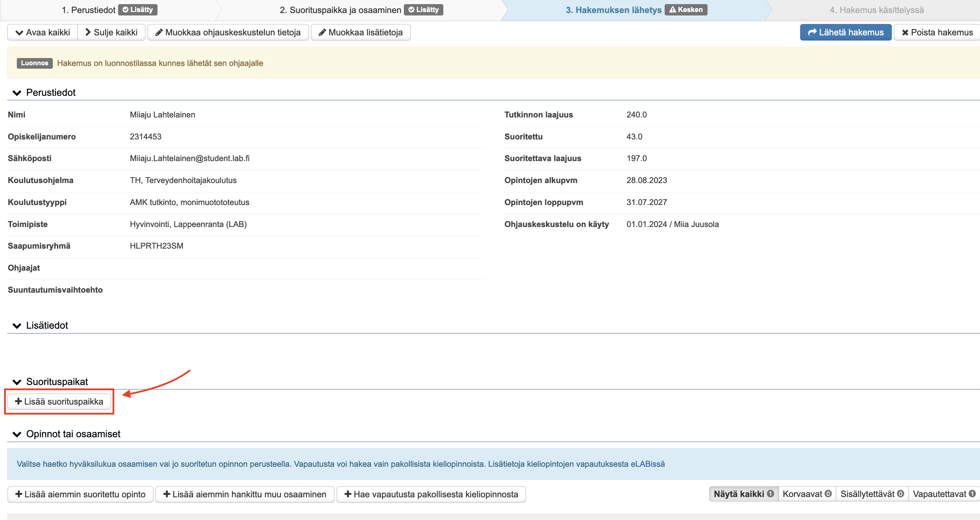Click the share arrow icon on Lähetä hakemus

click(812, 32)
